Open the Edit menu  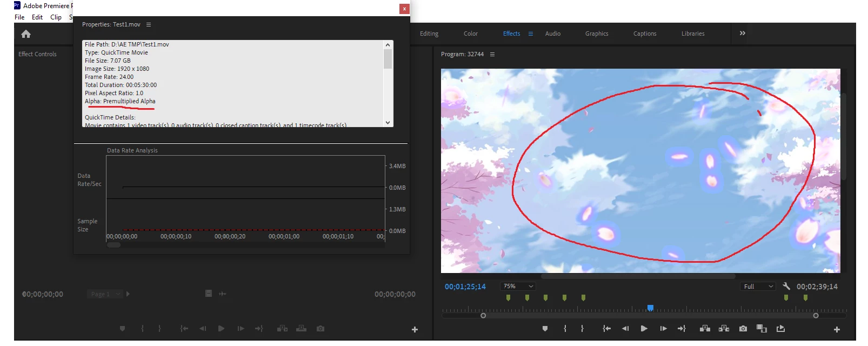(x=37, y=17)
